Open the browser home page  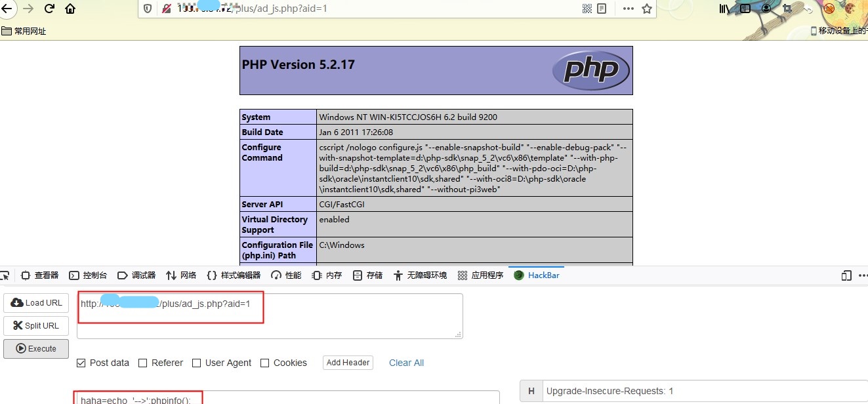click(x=70, y=9)
